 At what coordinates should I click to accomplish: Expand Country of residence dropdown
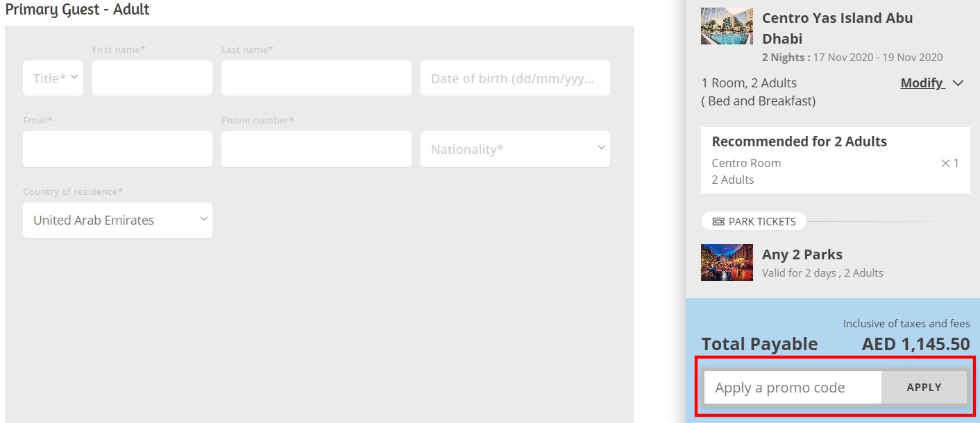pyautogui.click(x=117, y=220)
